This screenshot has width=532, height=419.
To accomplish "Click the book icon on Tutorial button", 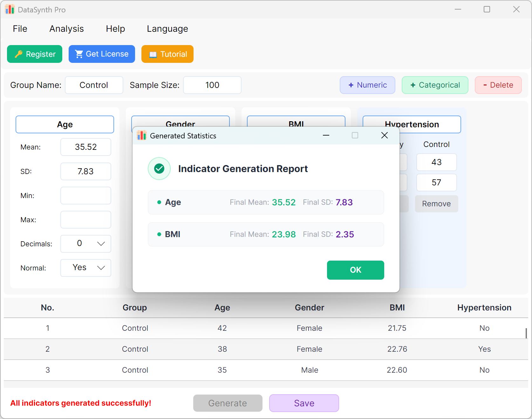I will click(x=153, y=54).
